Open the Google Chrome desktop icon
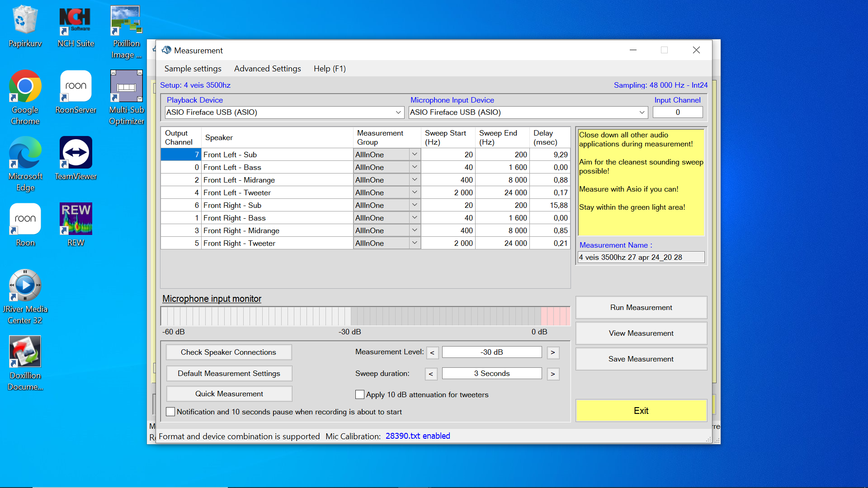The width and height of the screenshot is (868, 488). pos(25,87)
